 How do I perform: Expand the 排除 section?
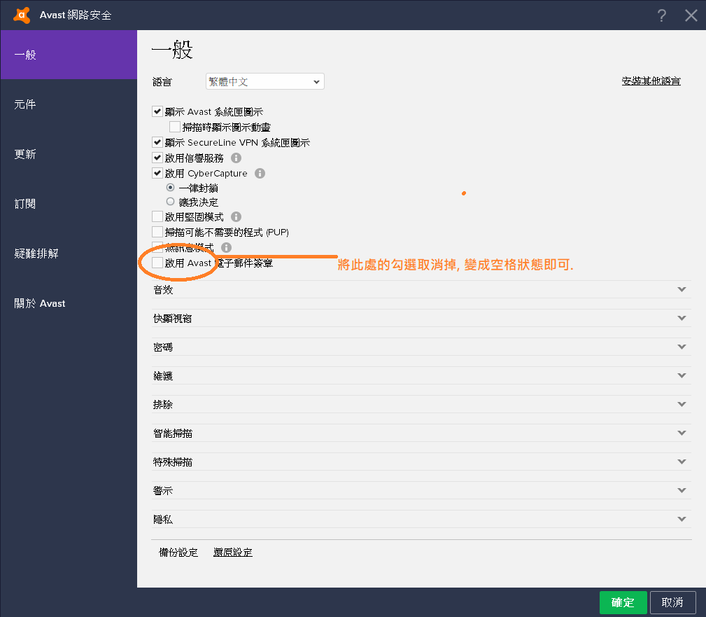coord(421,404)
